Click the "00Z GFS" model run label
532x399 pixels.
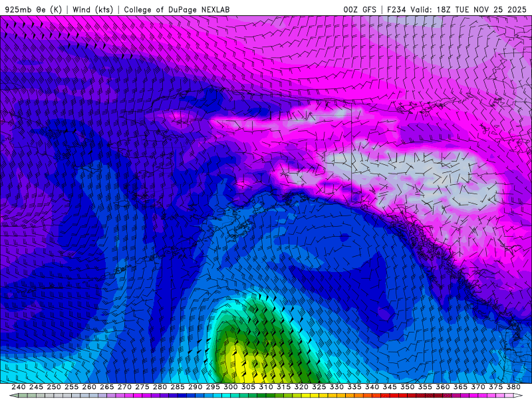pos(360,9)
